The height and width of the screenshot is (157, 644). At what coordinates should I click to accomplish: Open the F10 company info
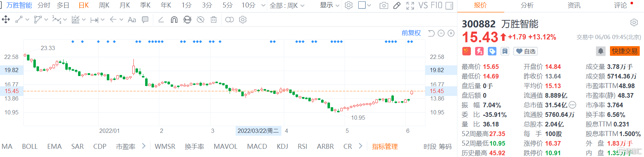(x=436, y=5)
